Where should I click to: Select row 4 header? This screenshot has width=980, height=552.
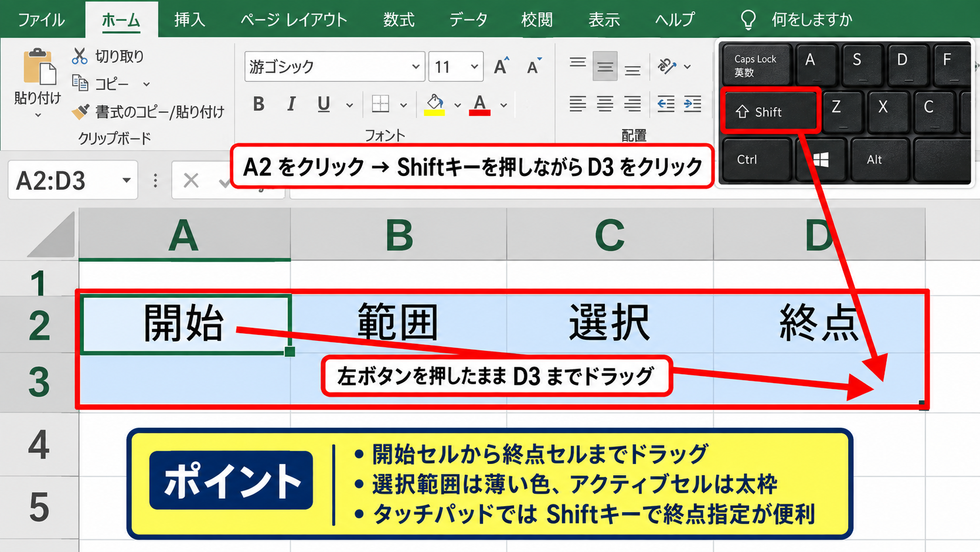(x=39, y=444)
